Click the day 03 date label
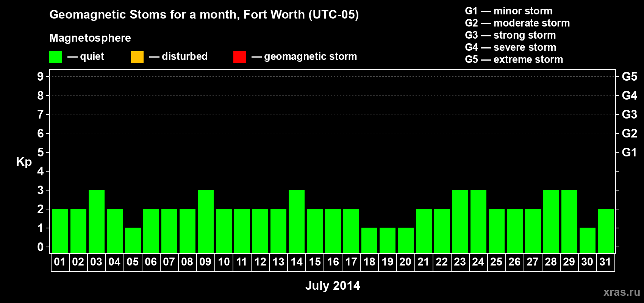Viewport: 644px width, 303px height. [96, 262]
